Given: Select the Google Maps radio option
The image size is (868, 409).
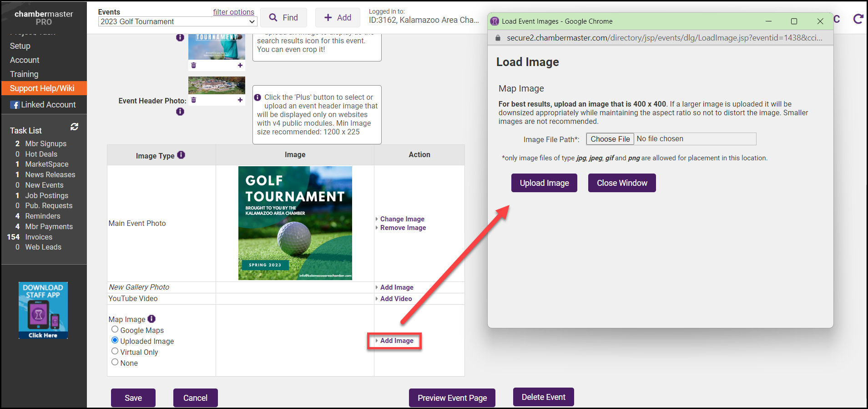Looking at the screenshot, I should pos(115,329).
